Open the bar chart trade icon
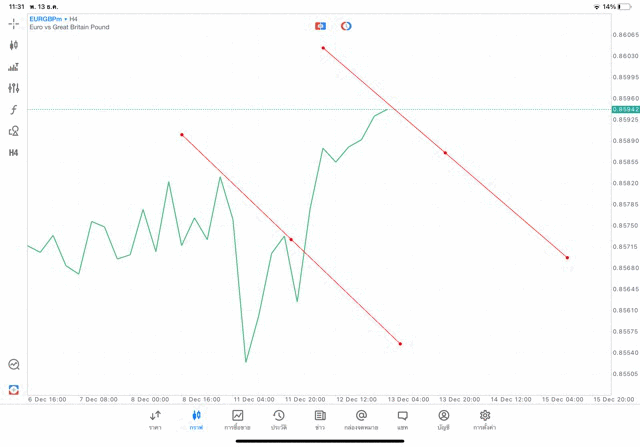640x447 pixels. pyautogui.click(x=13, y=67)
